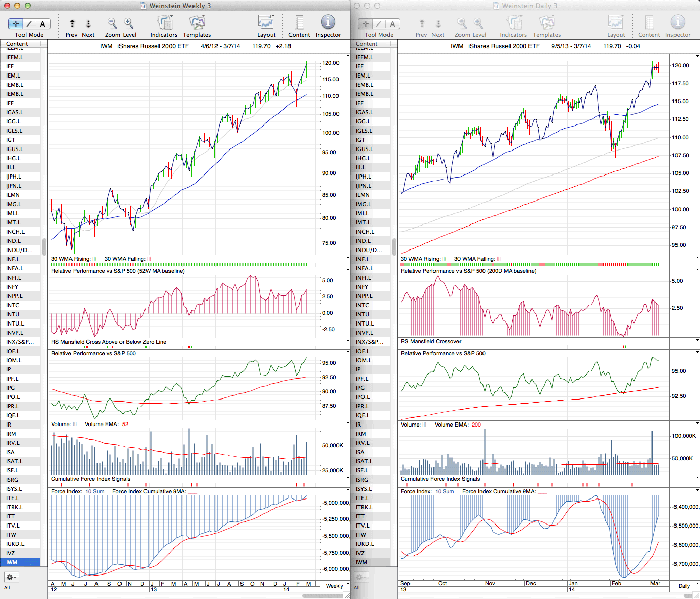
Task: Open the Indicators toolbar menu
Action: click(x=164, y=23)
